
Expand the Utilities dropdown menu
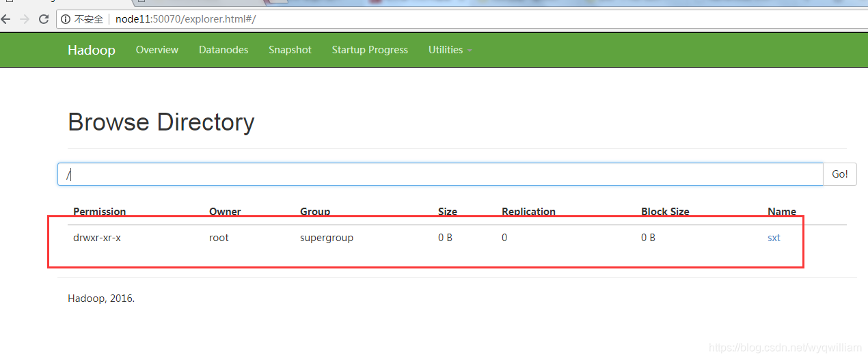[450, 50]
